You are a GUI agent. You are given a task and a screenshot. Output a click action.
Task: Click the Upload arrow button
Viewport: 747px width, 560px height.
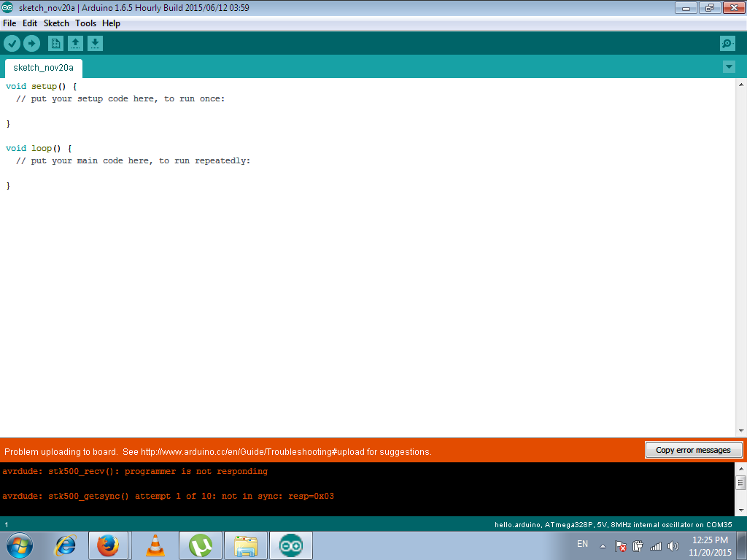tap(32, 44)
